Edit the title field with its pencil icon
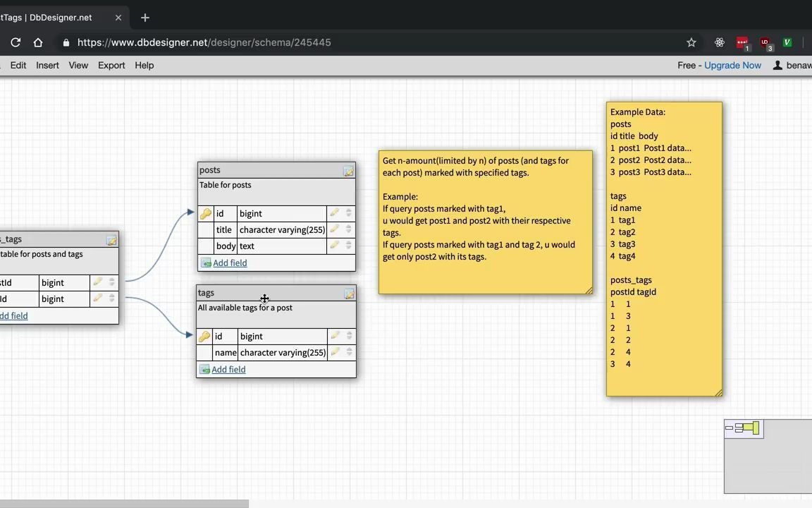Image resolution: width=812 pixels, height=508 pixels. [x=334, y=229]
